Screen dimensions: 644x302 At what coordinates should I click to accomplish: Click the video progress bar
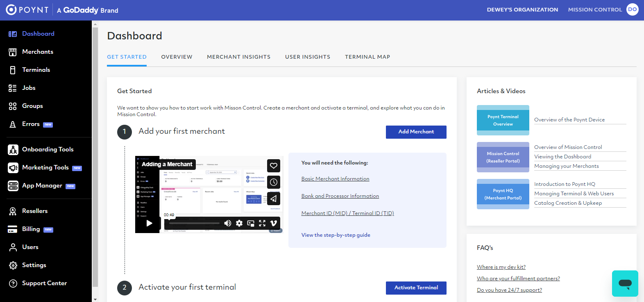pos(194,223)
